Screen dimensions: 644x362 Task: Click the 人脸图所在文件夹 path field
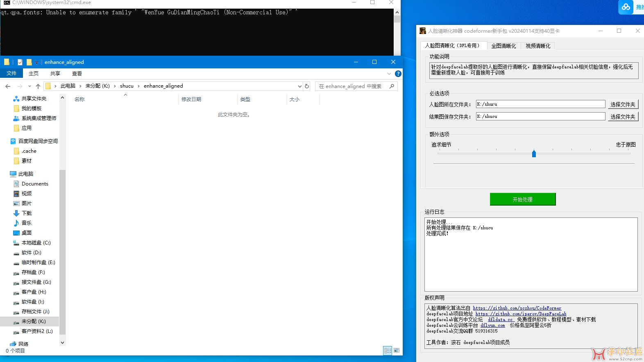coord(540,104)
